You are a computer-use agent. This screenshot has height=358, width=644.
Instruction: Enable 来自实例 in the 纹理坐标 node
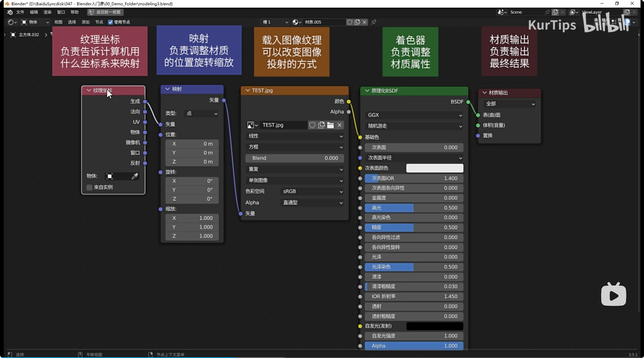pyautogui.click(x=89, y=187)
